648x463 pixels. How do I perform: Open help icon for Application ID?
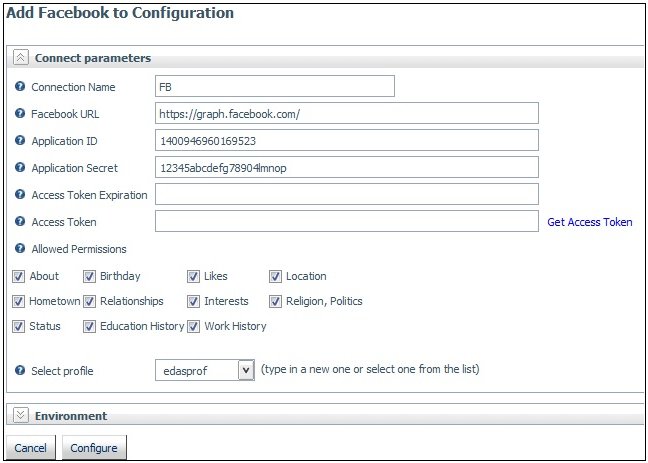(x=20, y=140)
